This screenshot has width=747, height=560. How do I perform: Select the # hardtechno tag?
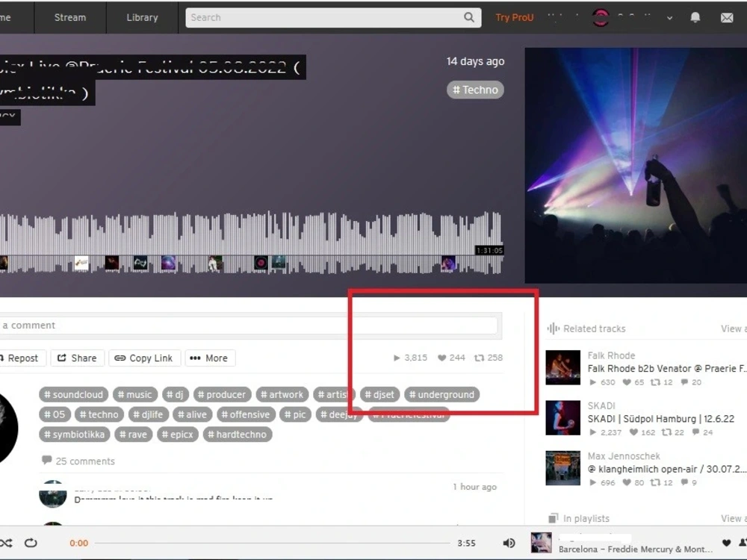[238, 435]
